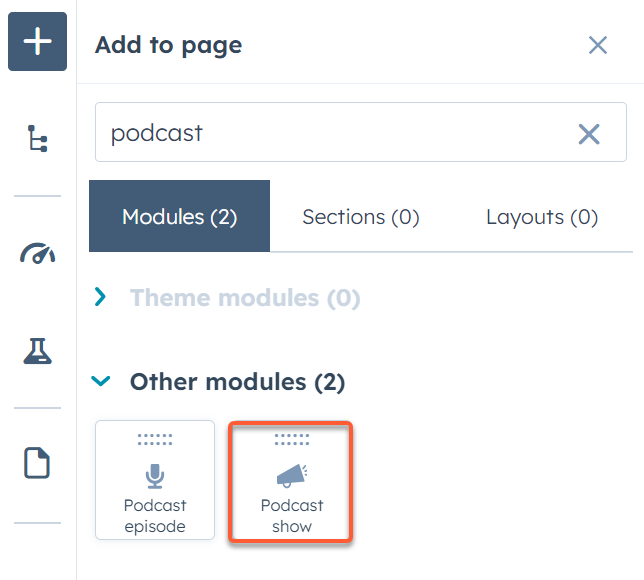Click the Theme modules (0) heading
Viewport: 644px width, 580px height.
click(245, 297)
